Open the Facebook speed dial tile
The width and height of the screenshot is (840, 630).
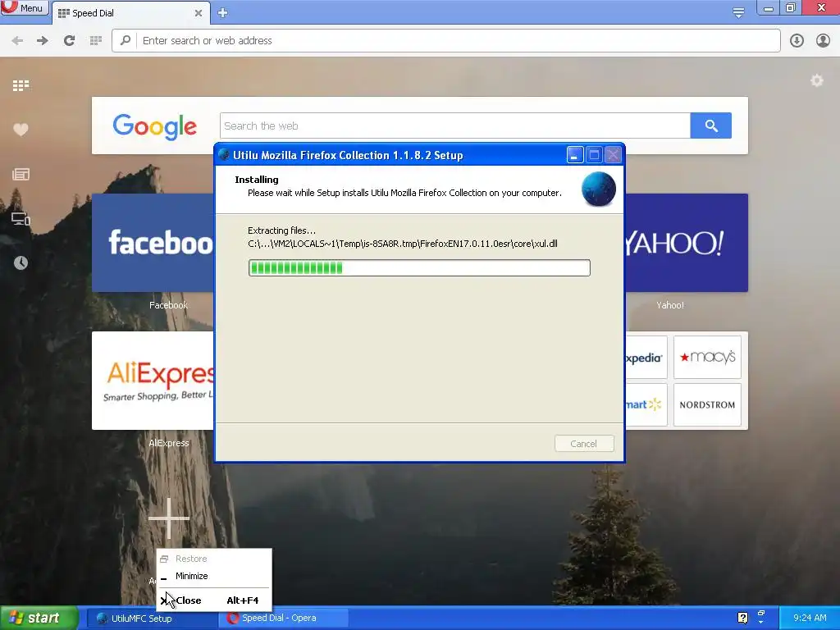click(153, 243)
